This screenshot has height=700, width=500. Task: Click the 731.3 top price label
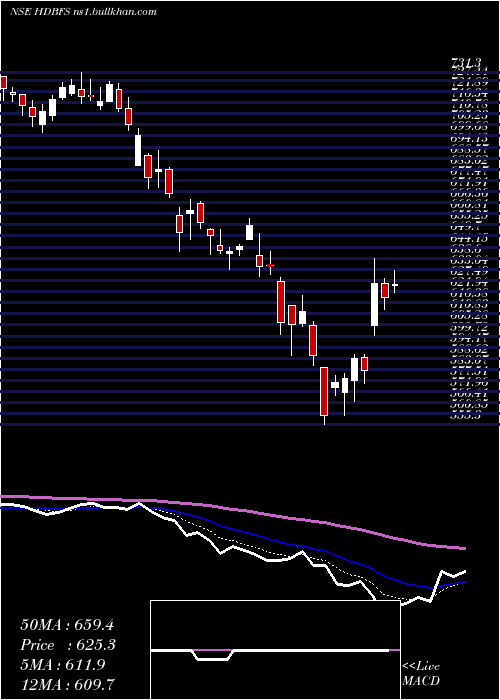(x=467, y=63)
